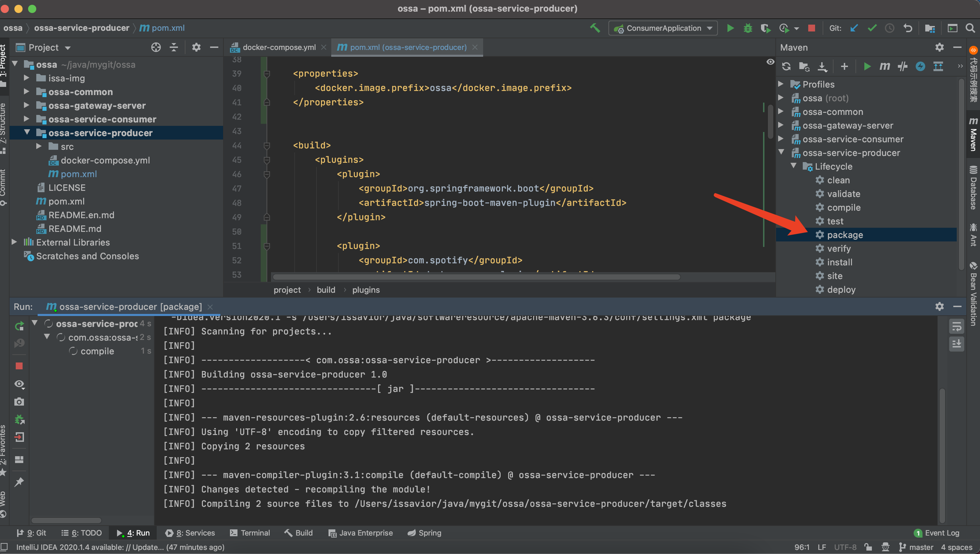Select pom.xml (ossa-service-producer) editor tab
Image resolution: width=980 pixels, height=554 pixels.
pos(408,47)
